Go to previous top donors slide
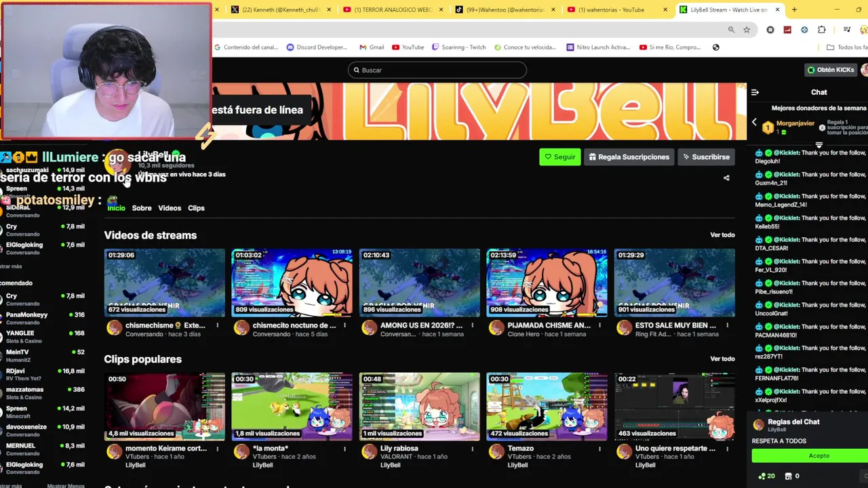868x488 pixels. (x=754, y=122)
